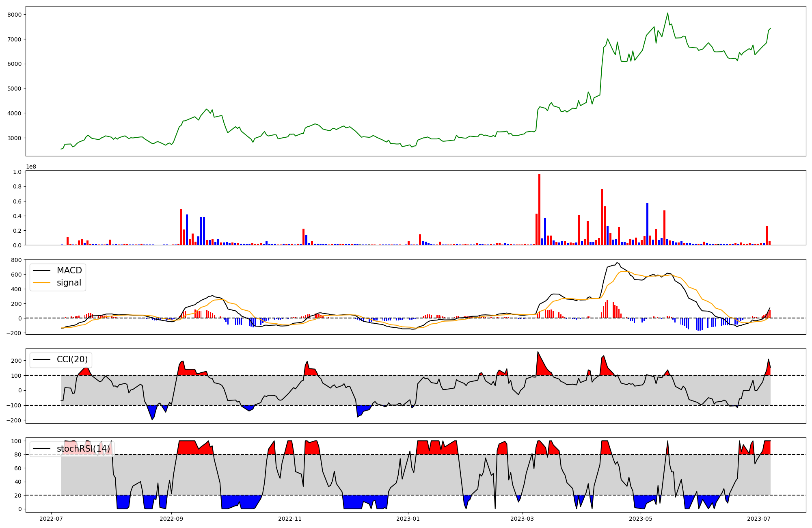Click the 2022-07 x-axis date label
Image resolution: width=812 pixels, height=528 pixels.
[x=51, y=518]
